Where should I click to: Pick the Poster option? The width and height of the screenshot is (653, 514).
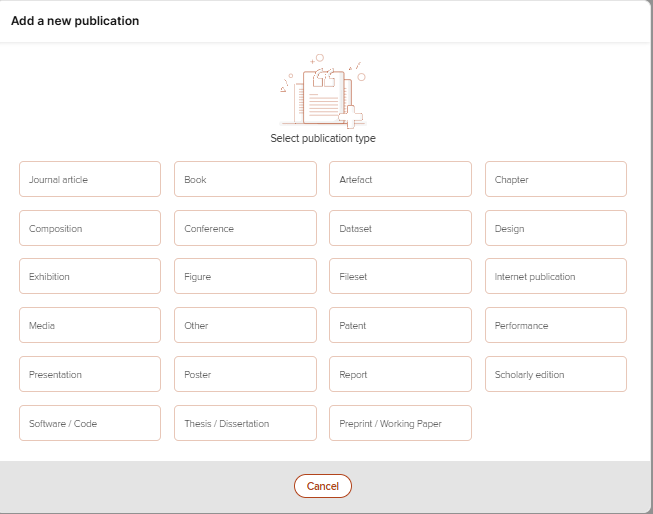(x=245, y=374)
